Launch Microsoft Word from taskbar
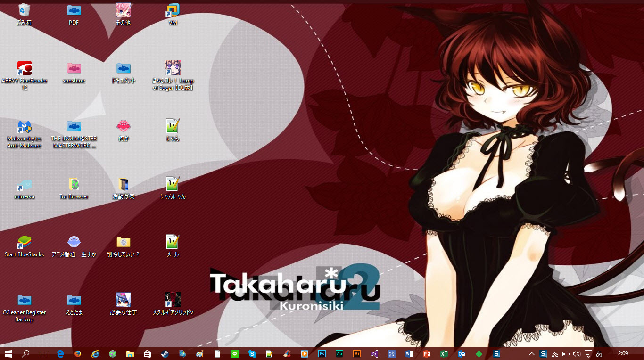This screenshot has height=360, width=644. tap(409, 353)
